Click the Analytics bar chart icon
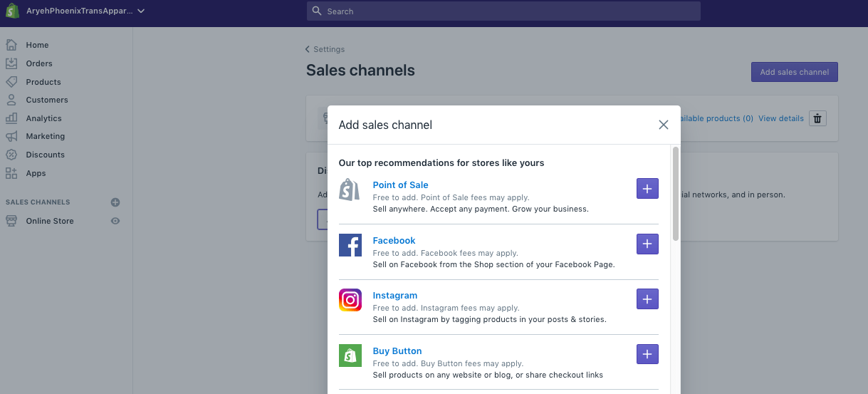The image size is (868, 394). (11, 118)
